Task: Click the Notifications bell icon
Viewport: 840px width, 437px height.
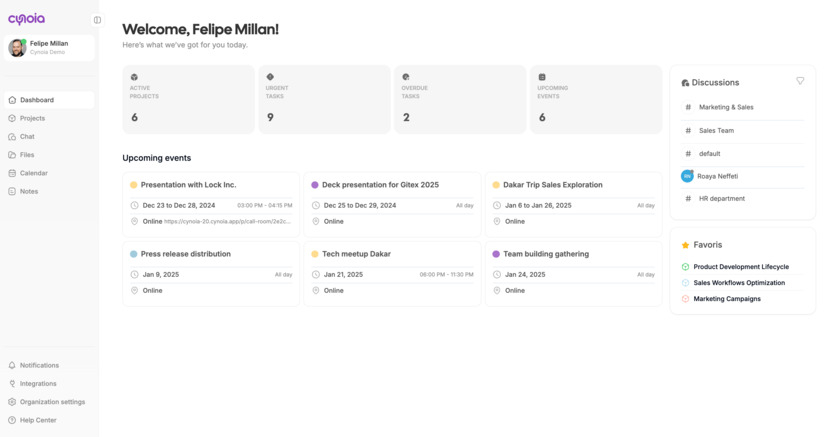Action: point(12,366)
